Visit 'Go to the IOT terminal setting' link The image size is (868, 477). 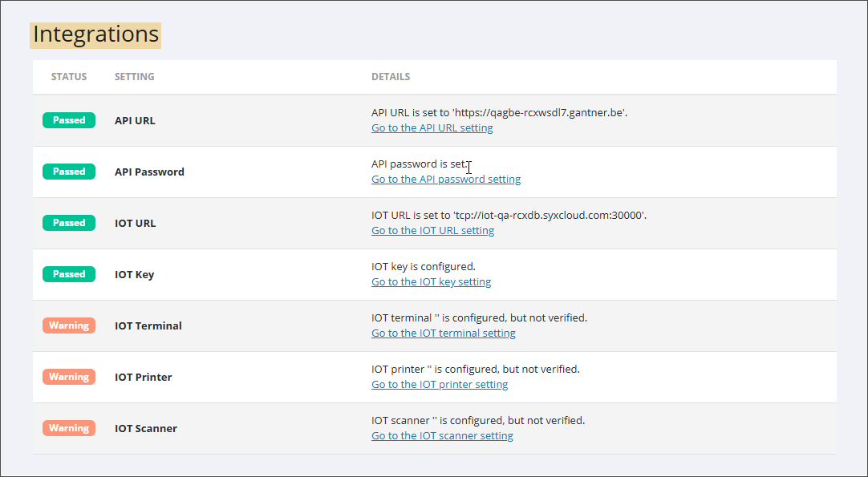pyautogui.click(x=443, y=333)
